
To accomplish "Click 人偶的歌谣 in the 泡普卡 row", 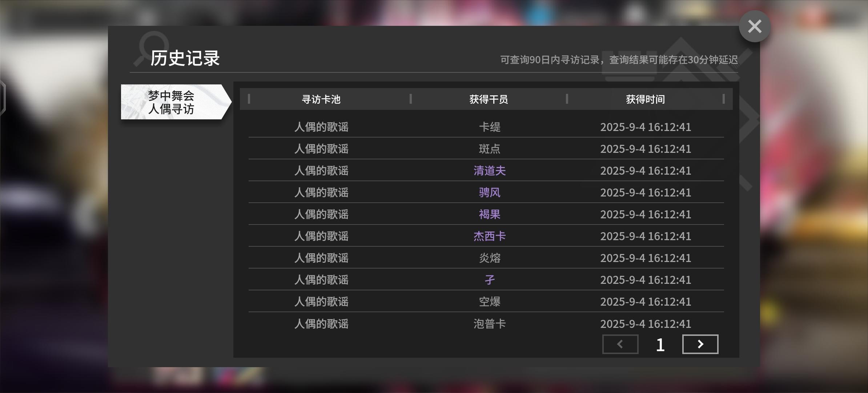I will click(321, 324).
